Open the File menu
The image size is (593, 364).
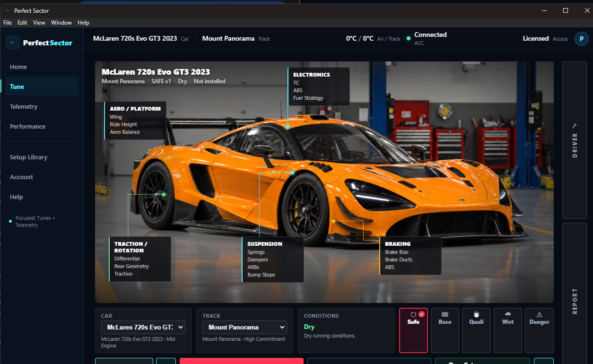tap(8, 23)
